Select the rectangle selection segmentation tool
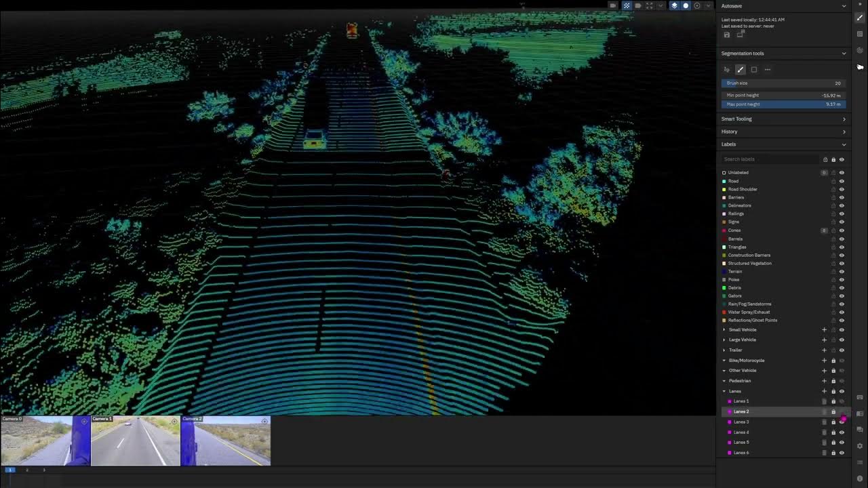 coord(754,69)
